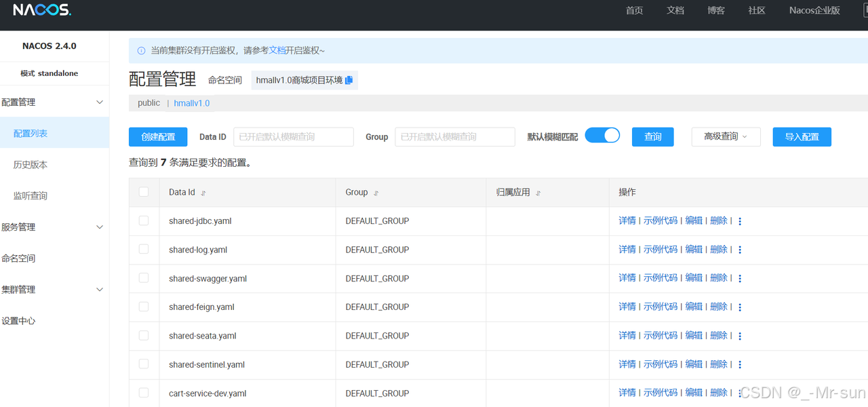868x407 pixels.
Task: Check the shared-jdbc.yaml row checkbox
Action: click(x=144, y=220)
